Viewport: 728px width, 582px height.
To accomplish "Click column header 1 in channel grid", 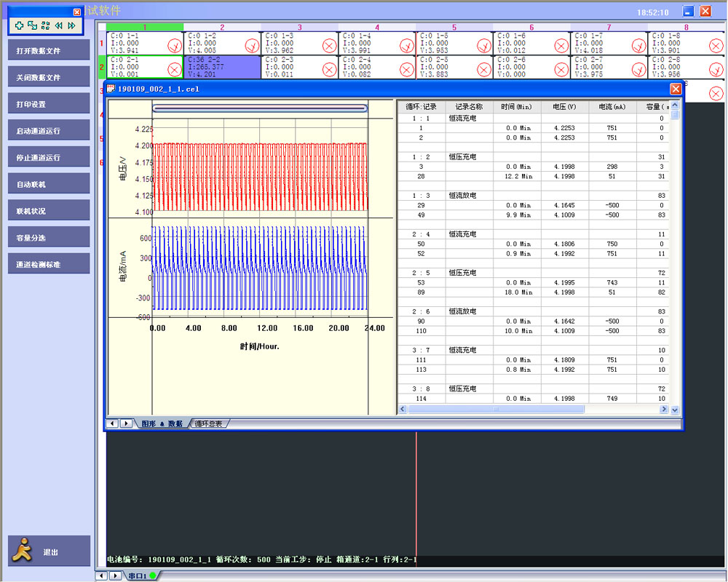I will point(145,28).
